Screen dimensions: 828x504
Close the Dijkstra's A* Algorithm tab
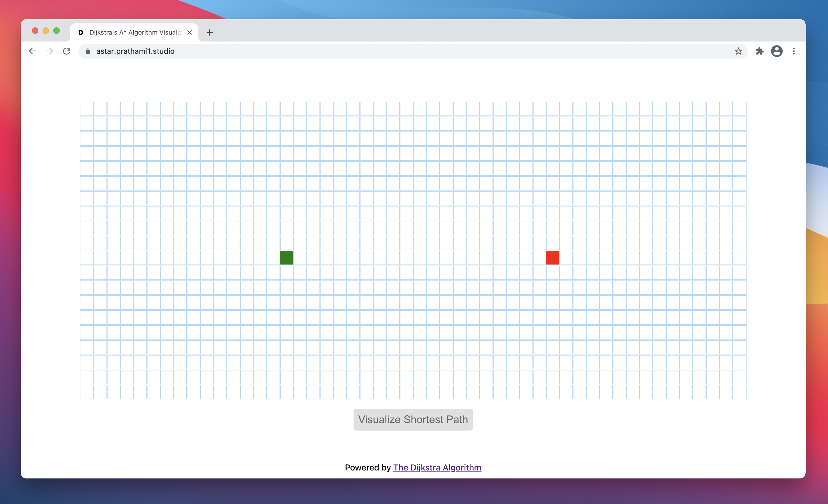(x=190, y=32)
